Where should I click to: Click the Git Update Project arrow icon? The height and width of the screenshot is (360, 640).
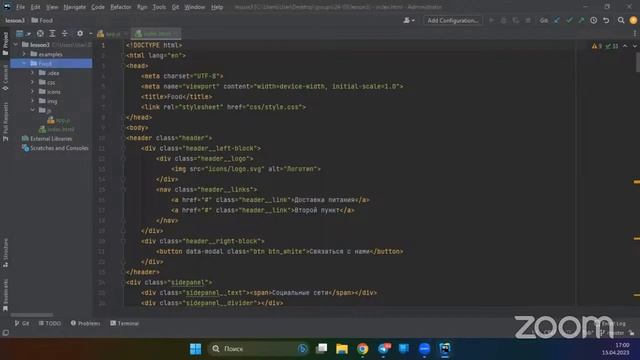[557, 20]
